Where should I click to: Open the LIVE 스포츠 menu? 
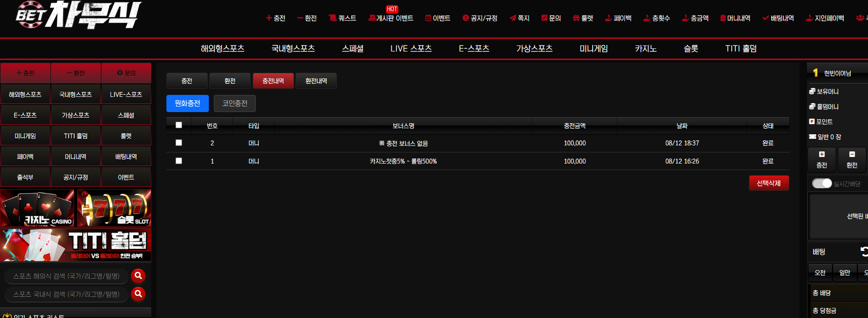tap(411, 48)
